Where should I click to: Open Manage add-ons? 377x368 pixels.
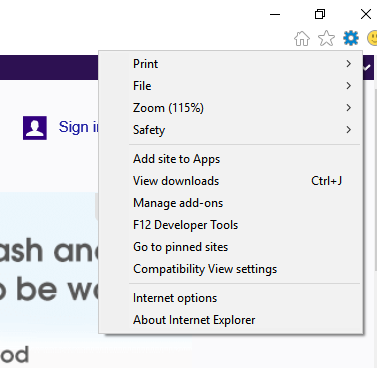[x=231, y=203]
